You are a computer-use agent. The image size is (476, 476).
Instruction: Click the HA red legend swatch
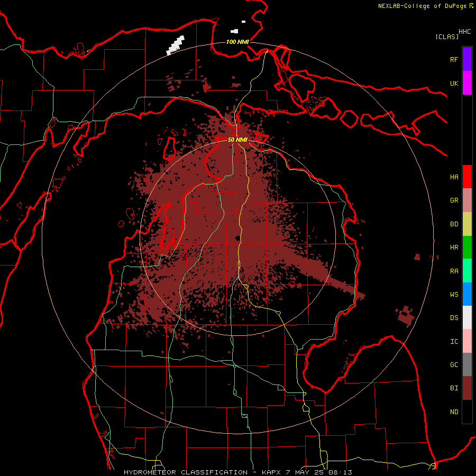click(x=467, y=177)
